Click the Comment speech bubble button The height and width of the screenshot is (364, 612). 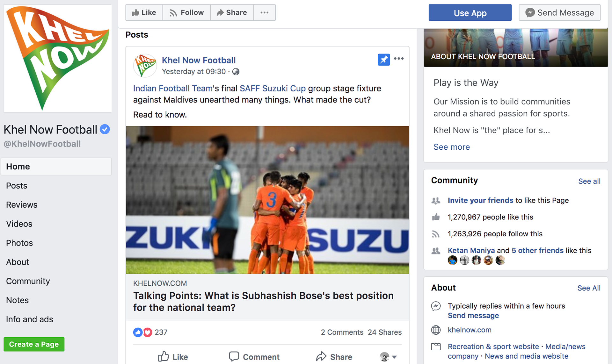click(254, 357)
